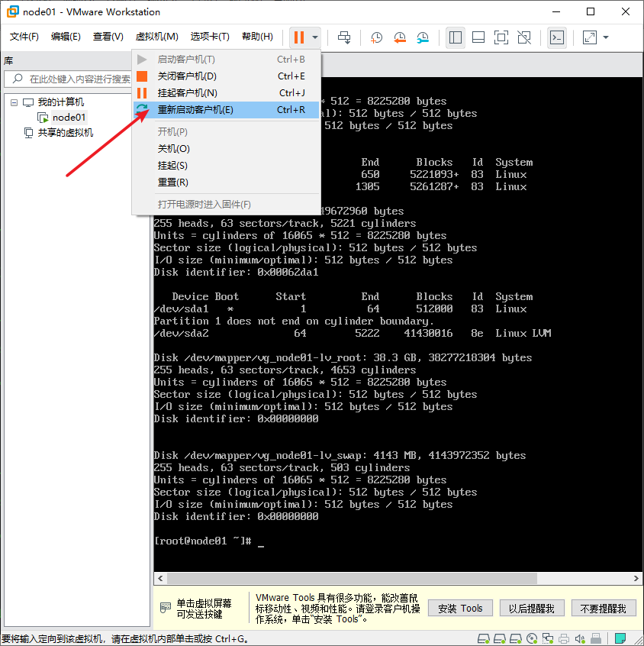The height and width of the screenshot is (646, 644).
Task: Select 开机(P) in the power menu
Action: [226, 132]
